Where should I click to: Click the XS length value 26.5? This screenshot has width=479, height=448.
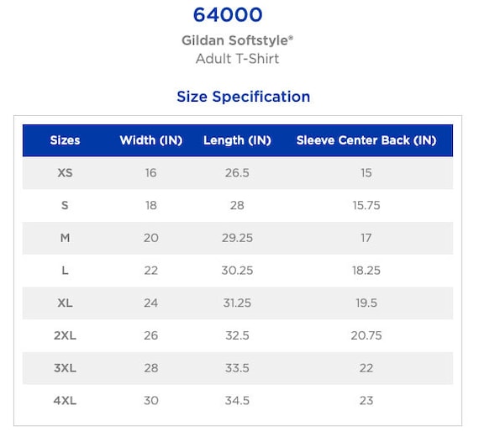[237, 172]
